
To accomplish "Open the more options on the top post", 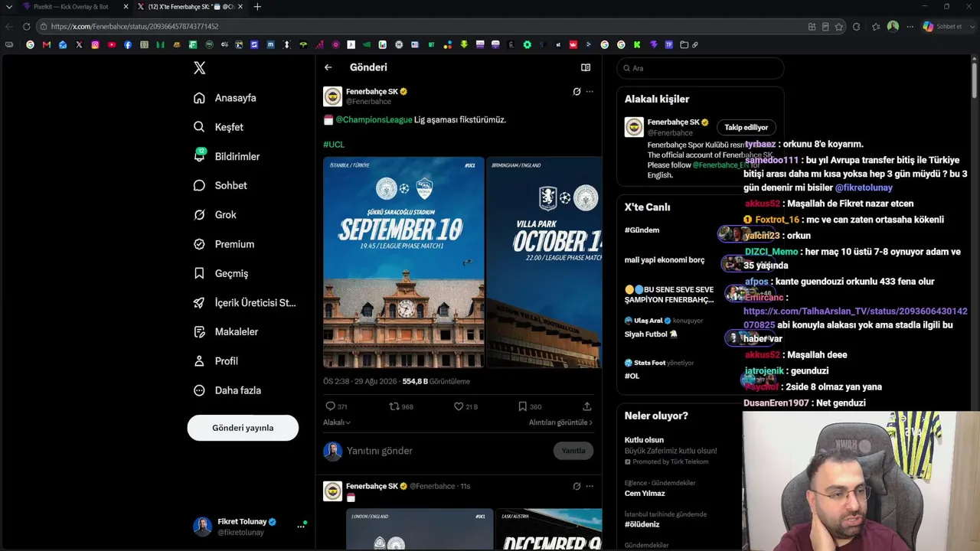I will [590, 92].
